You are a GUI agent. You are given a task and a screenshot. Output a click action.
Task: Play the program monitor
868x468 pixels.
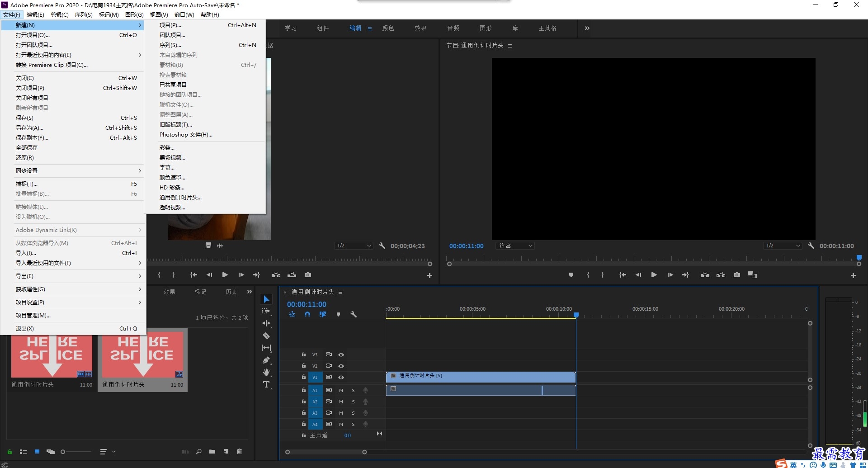654,275
